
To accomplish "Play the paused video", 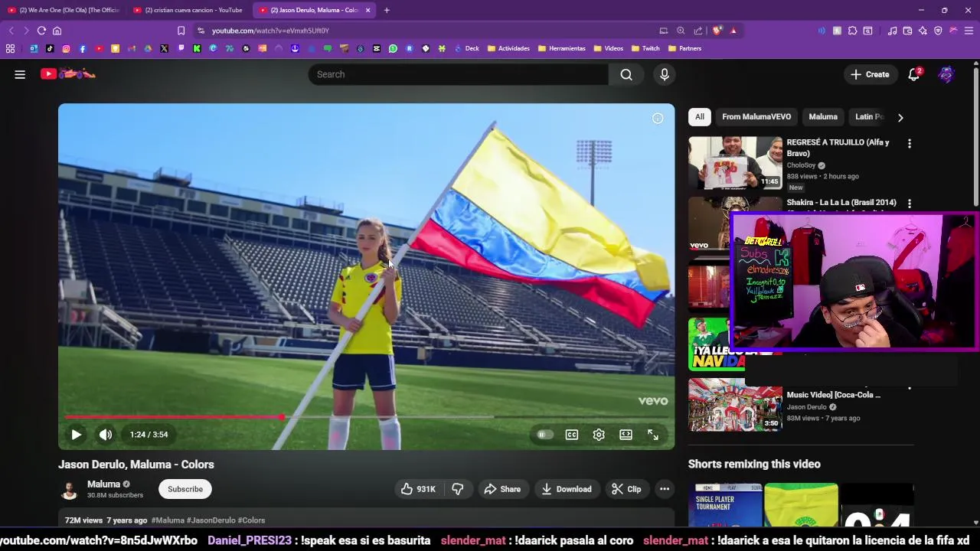I will [77, 435].
